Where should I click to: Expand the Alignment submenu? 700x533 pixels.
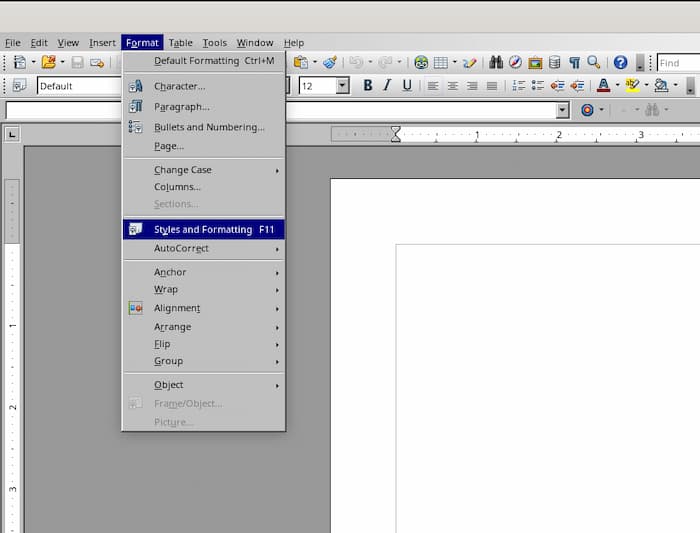point(204,308)
